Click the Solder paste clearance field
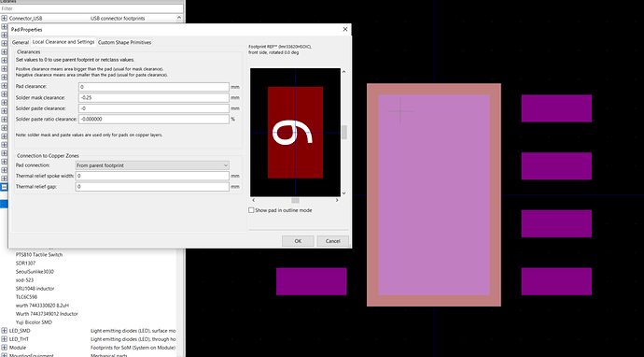The image size is (644, 357). pyautogui.click(x=154, y=108)
